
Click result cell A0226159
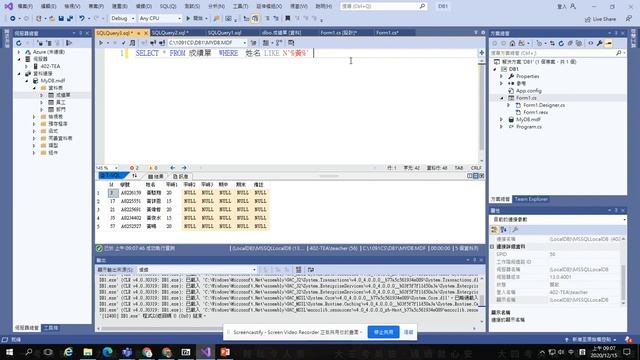click(x=131, y=193)
